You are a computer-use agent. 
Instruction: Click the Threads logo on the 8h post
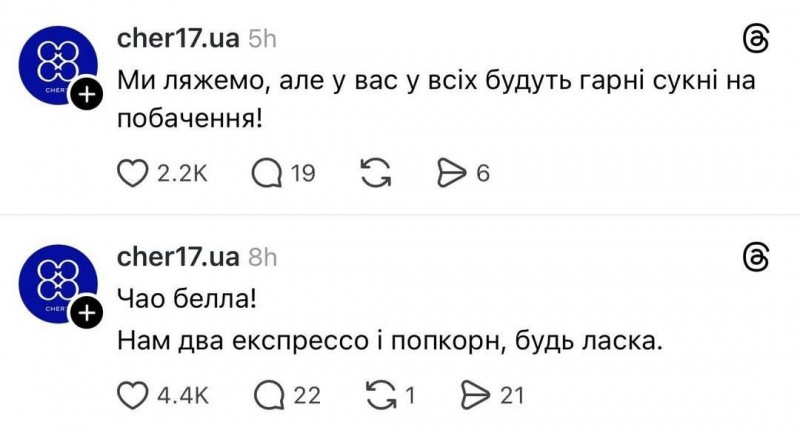point(757,258)
